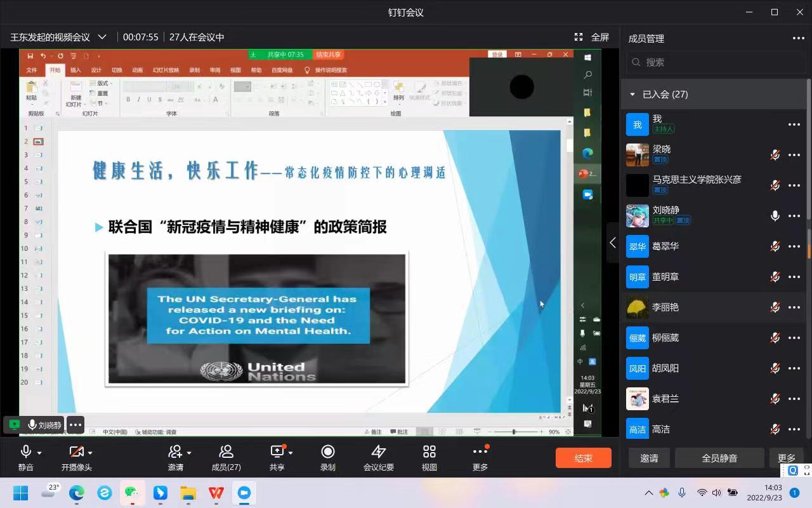The width and height of the screenshot is (812, 508).
Task: Change layout via 视图 icon
Action: point(429,457)
